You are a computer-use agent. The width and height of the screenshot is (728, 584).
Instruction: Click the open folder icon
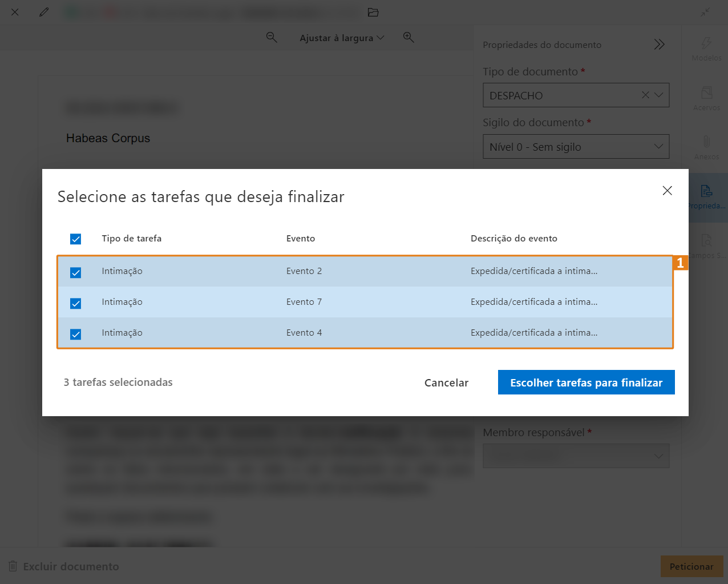tap(373, 12)
